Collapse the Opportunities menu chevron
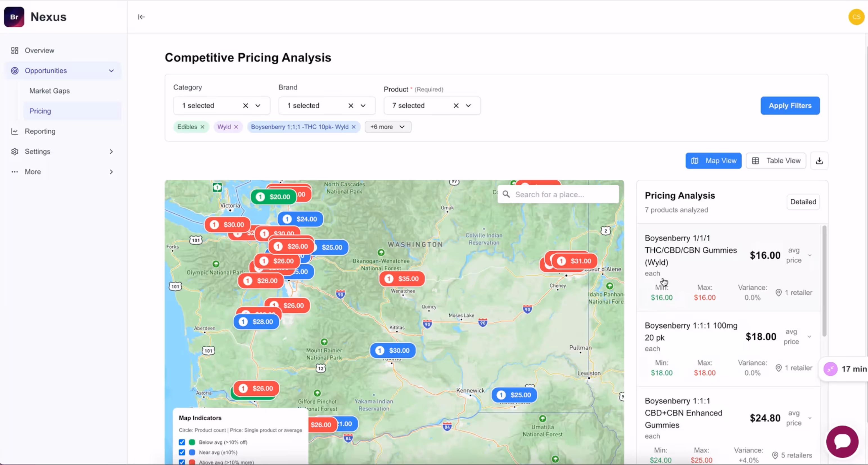The width and height of the screenshot is (868, 465). click(111, 71)
